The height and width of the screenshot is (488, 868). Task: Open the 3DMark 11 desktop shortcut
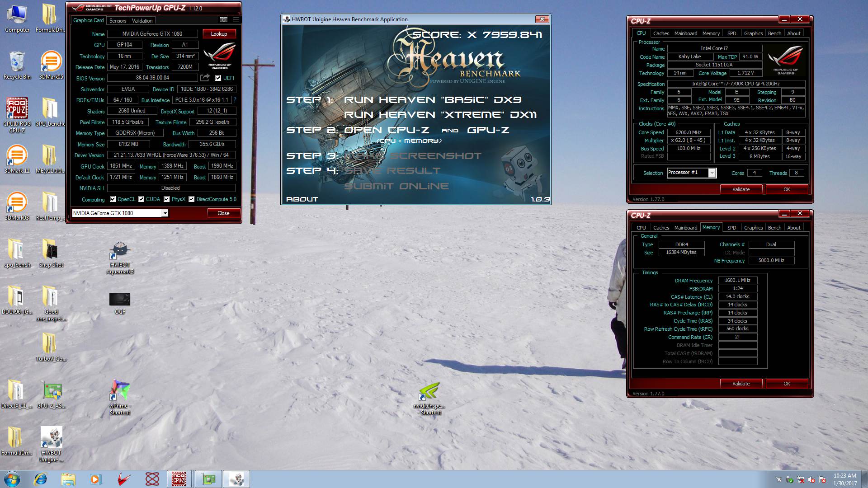(17, 159)
